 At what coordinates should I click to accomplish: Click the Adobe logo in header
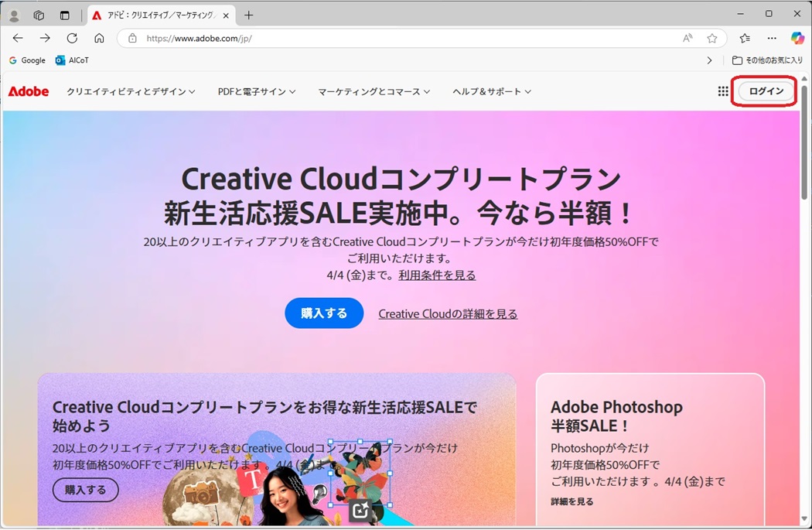tap(29, 91)
